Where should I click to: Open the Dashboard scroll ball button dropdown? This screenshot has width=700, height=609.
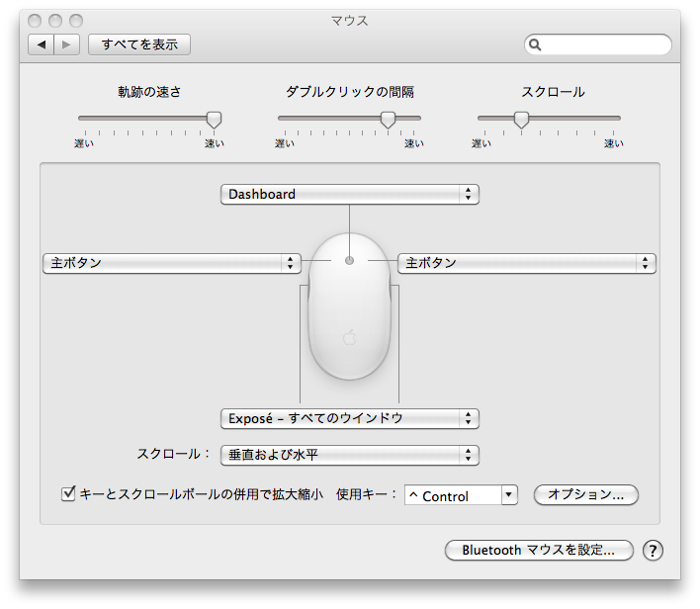coord(349,195)
